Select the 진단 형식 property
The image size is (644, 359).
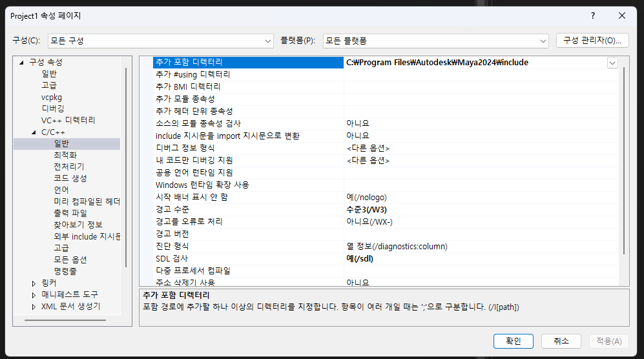pyautogui.click(x=248, y=247)
